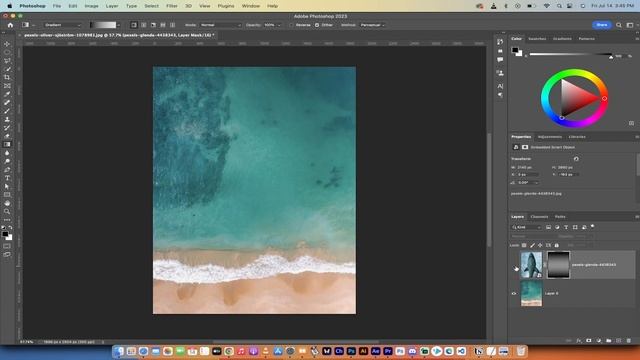Viewport: 640px width, 360px height.
Task: Choose the Diamond Gradient style button
Action: (172, 25)
